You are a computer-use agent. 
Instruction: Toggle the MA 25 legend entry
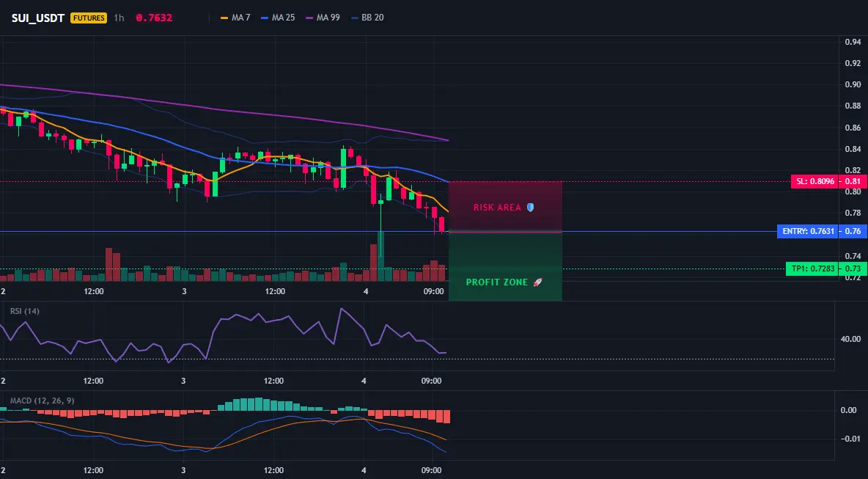pyautogui.click(x=277, y=18)
